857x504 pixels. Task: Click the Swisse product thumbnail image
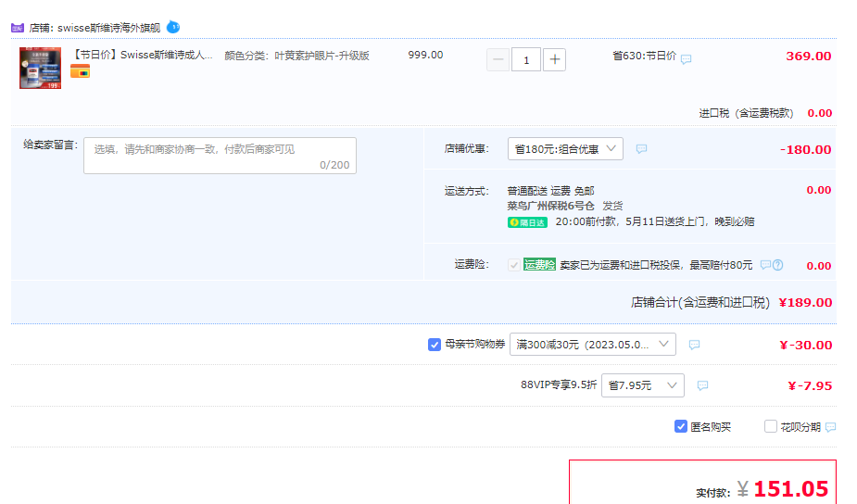[x=41, y=69]
